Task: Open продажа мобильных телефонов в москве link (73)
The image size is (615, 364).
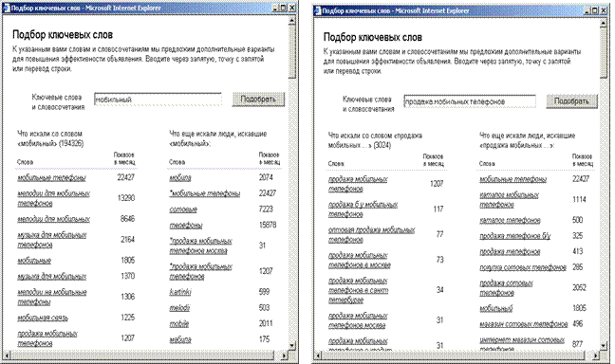Action: [360, 260]
